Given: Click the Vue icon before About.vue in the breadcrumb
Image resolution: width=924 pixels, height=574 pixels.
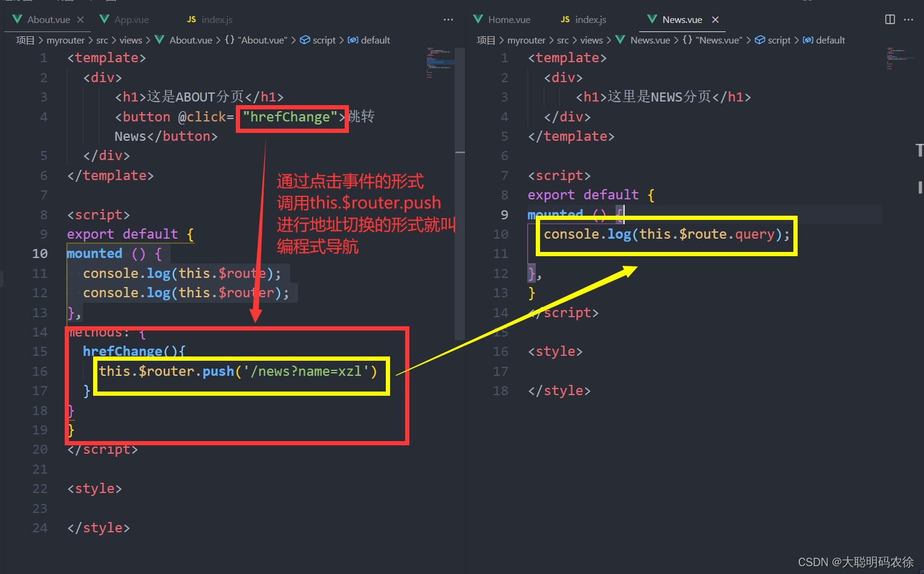Looking at the screenshot, I should click(x=160, y=40).
